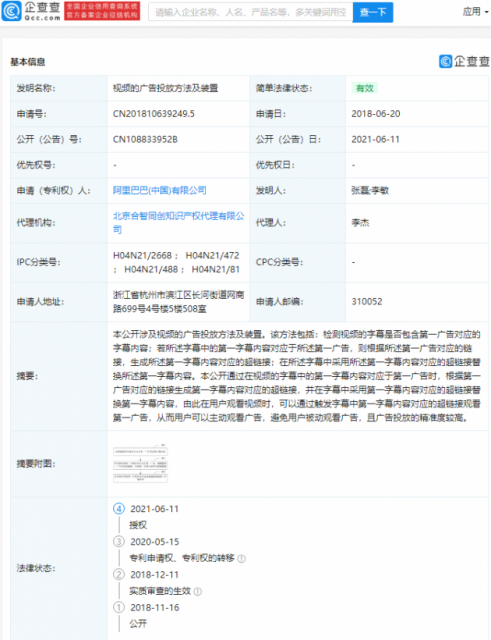Click the 申请人邮编 field label
Viewport: 491px width, 640px height.
pyautogui.click(x=280, y=302)
